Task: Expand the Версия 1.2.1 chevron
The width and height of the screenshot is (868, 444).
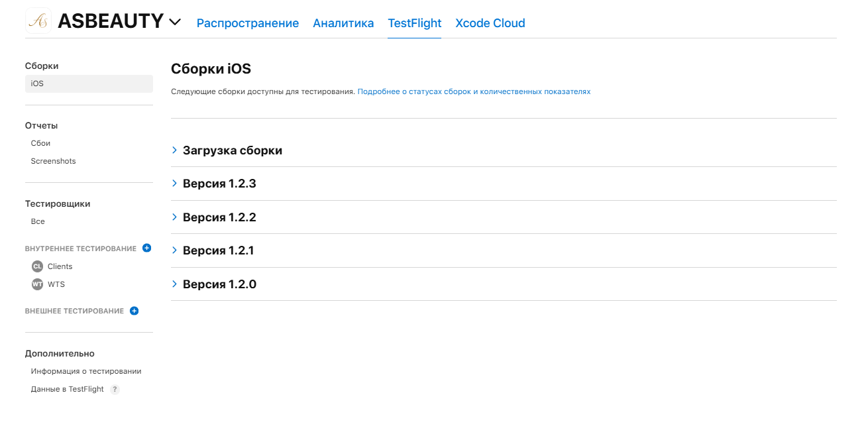Action: pyautogui.click(x=175, y=250)
